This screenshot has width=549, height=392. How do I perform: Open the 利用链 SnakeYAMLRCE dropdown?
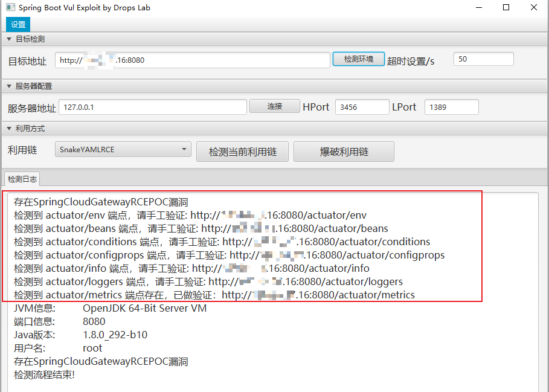tap(123, 149)
